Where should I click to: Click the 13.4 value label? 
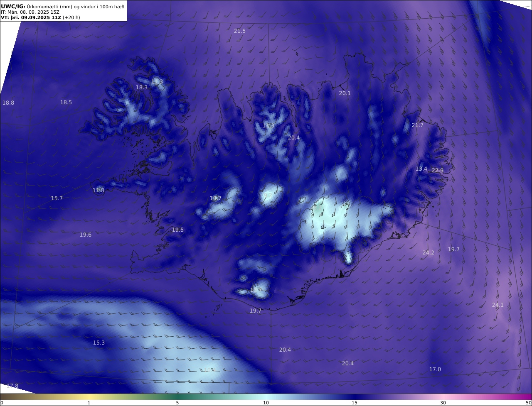[421, 169]
